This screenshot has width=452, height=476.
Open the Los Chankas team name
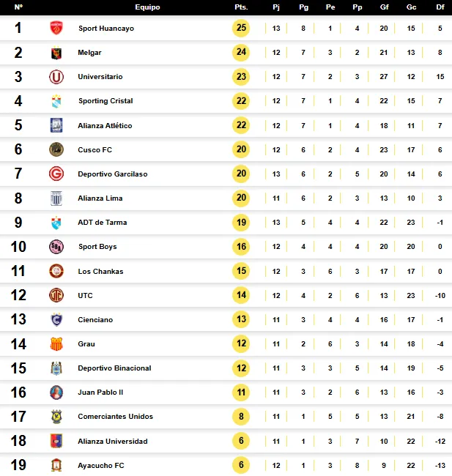(x=100, y=271)
